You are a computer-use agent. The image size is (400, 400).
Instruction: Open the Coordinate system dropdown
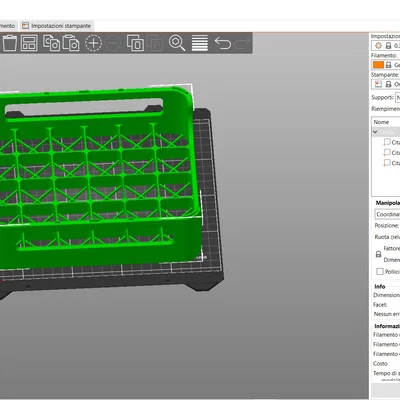click(387, 214)
